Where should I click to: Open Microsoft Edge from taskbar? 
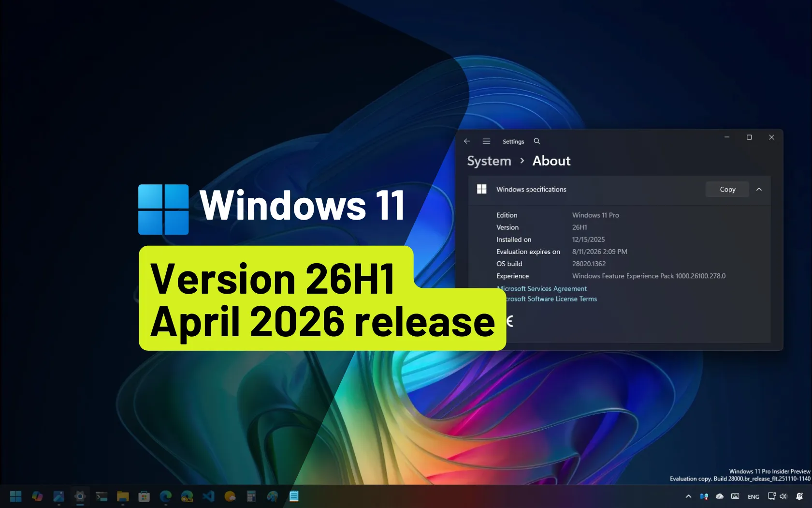tap(165, 496)
